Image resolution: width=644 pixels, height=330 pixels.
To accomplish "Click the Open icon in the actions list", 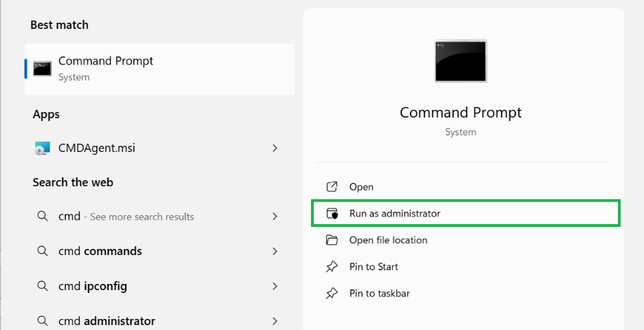I will click(x=332, y=187).
